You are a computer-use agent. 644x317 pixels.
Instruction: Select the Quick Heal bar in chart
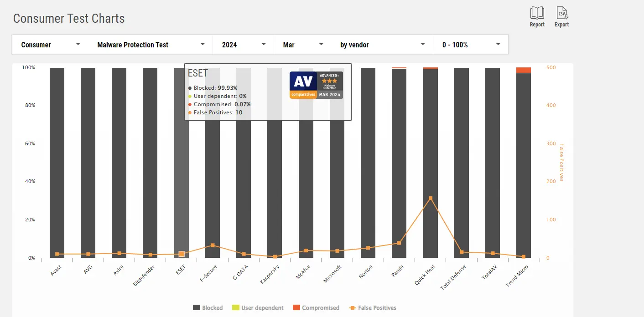[x=431, y=163]
